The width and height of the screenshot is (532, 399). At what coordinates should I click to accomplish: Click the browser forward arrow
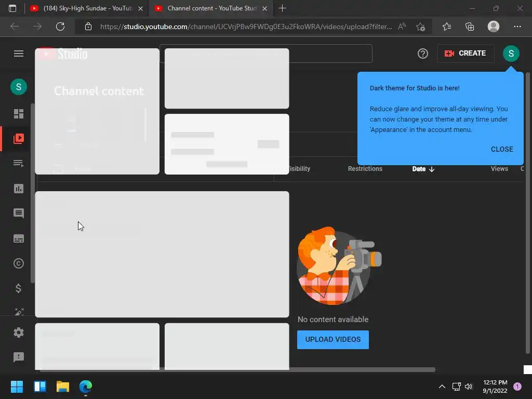point(37,26)
